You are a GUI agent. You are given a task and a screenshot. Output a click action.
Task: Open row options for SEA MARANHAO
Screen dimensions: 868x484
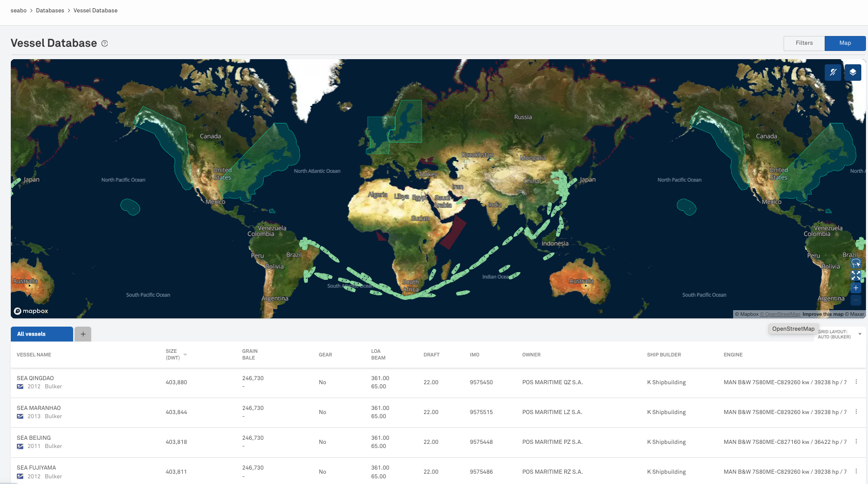(856, 411)
